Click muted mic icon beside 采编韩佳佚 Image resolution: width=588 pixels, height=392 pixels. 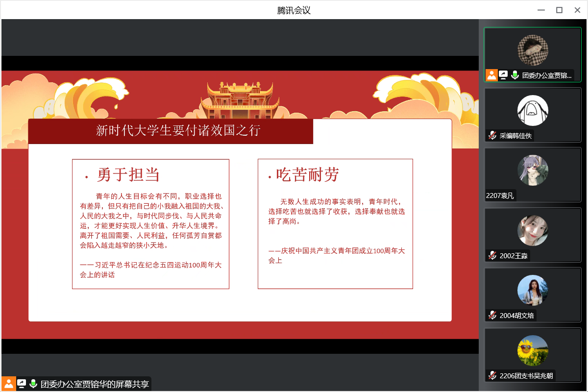492,135
